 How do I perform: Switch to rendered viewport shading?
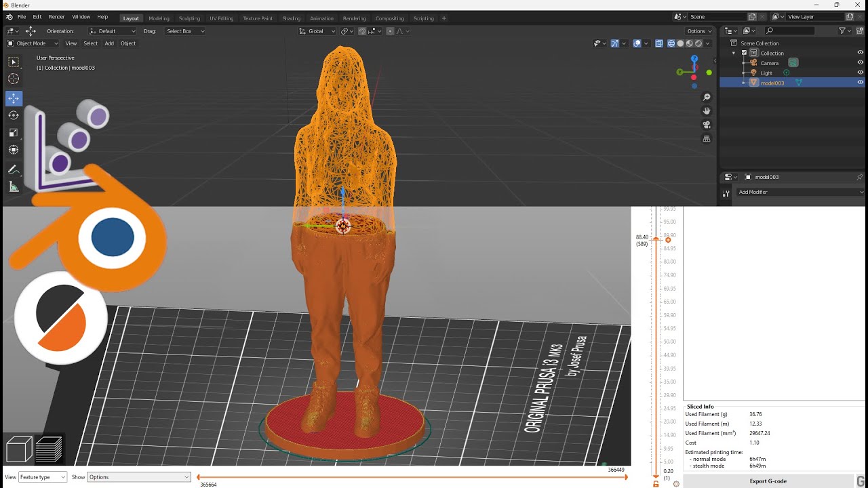pyautogui.click(x=698, y=43)
